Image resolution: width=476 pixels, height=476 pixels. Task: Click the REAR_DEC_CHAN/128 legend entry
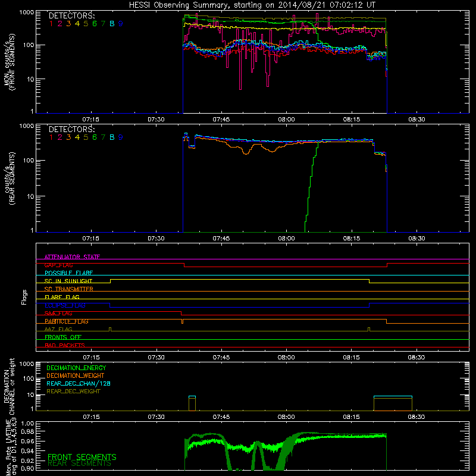point(79,383)
